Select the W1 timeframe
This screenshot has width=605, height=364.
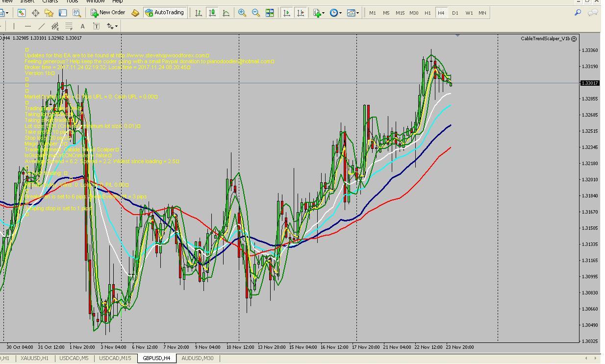pos(469,13)
